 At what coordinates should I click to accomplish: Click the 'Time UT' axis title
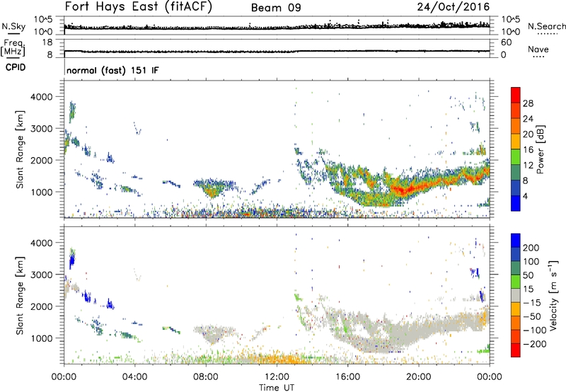[277, 387]
